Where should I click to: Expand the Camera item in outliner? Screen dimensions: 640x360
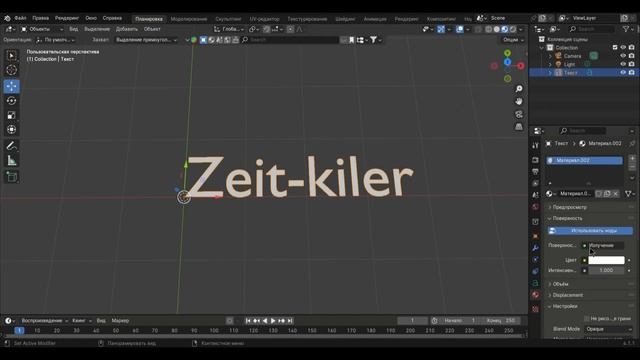[550, 56]
